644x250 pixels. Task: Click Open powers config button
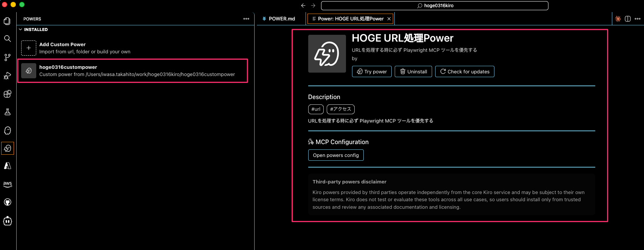(x=336, y=155)
